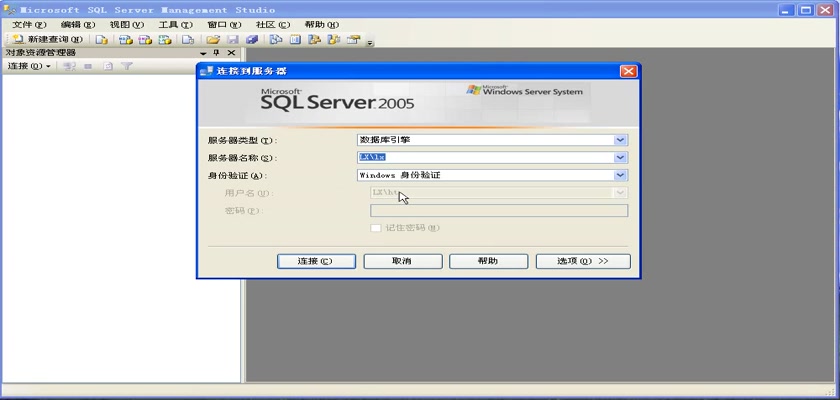Image resolution: width=840 pixels, height=400 pixels.
Task: Open the Object Explorer window position dropdown arrow
Action: click(204, 53)
